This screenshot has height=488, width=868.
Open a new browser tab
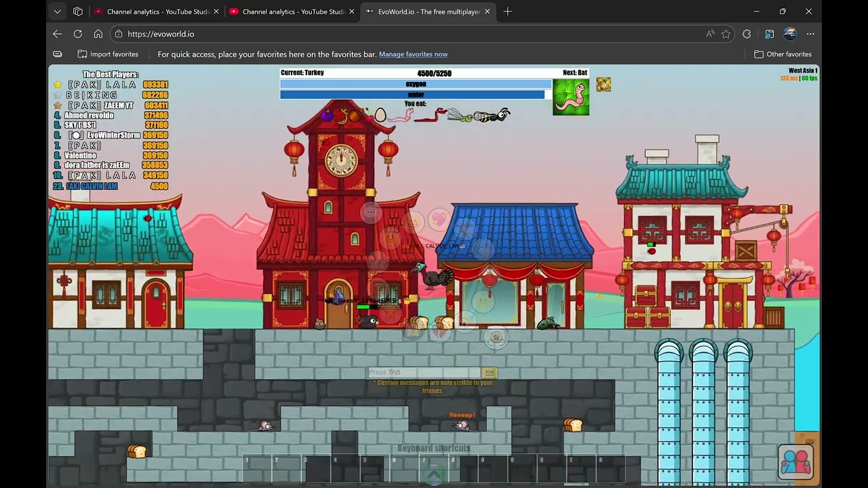point(507,12)
